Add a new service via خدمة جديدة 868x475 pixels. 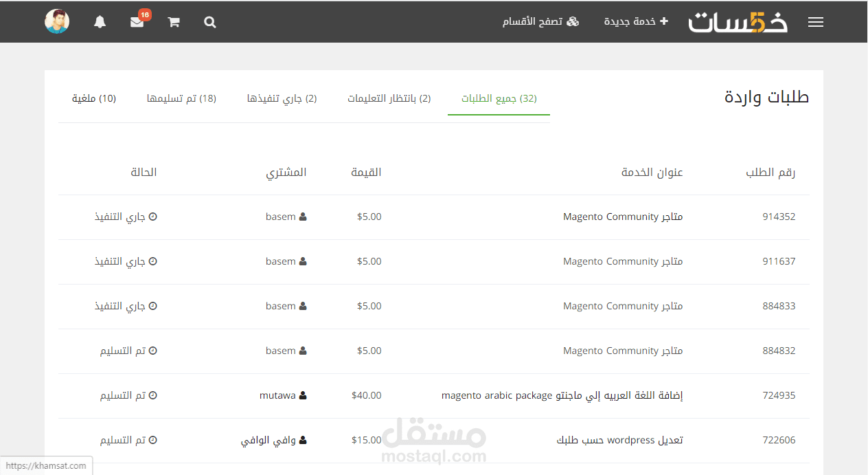[636, 21]
